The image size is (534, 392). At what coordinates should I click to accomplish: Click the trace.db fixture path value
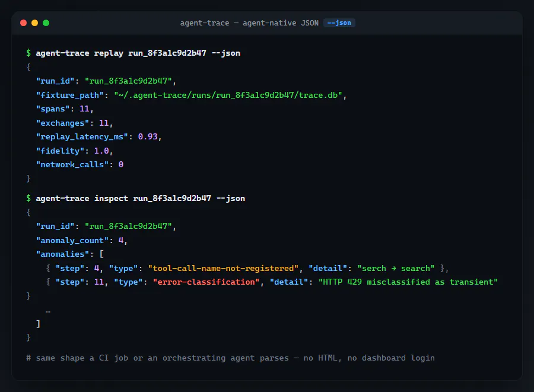click(x=228, y=95)
